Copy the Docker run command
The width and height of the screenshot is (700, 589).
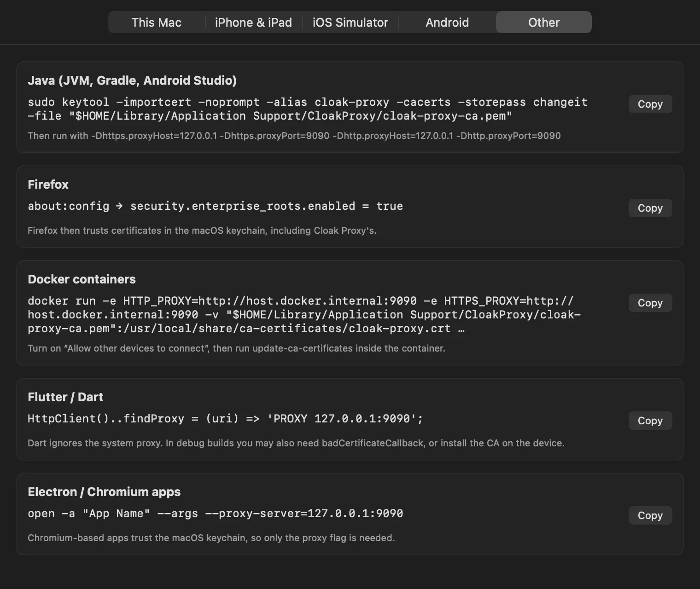650,303
